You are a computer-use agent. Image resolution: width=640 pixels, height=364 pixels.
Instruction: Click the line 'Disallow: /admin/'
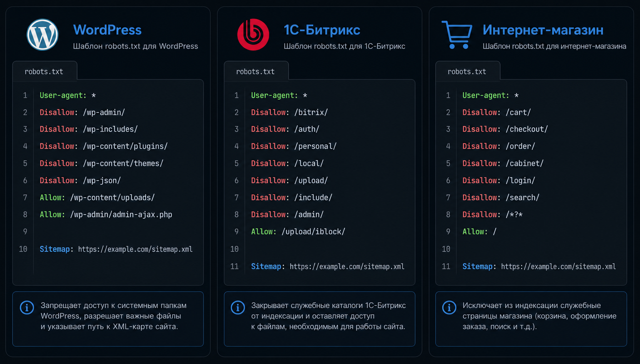point(287,215)
